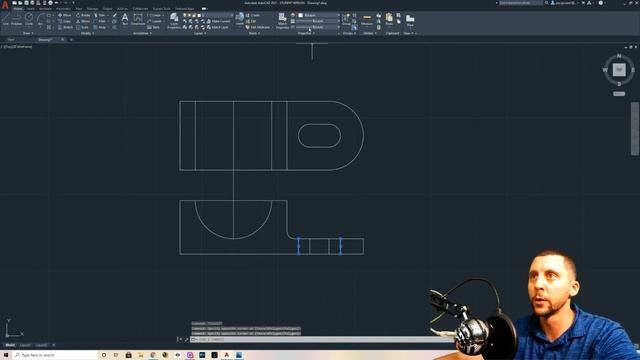Open the Insert ribbon tab
The width and height of the screenshot is (640, 360).
30,9
